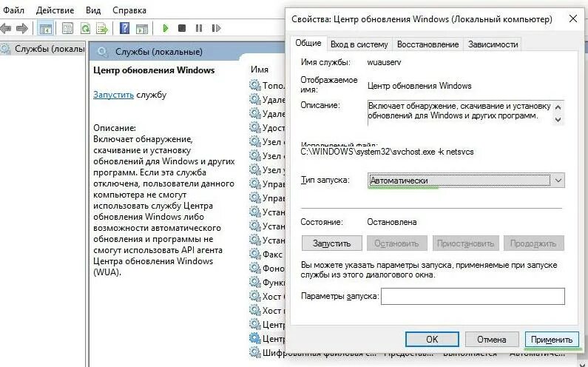
Task: Open the Справка menu
Action: pyautogui.click(x=129, y=10)
